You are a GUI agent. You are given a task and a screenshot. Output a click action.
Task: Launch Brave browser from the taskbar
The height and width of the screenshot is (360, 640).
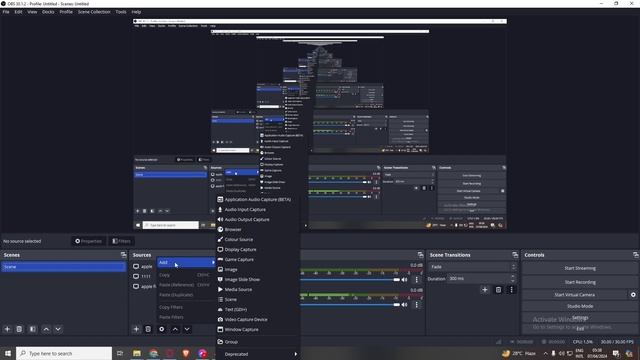186,353
